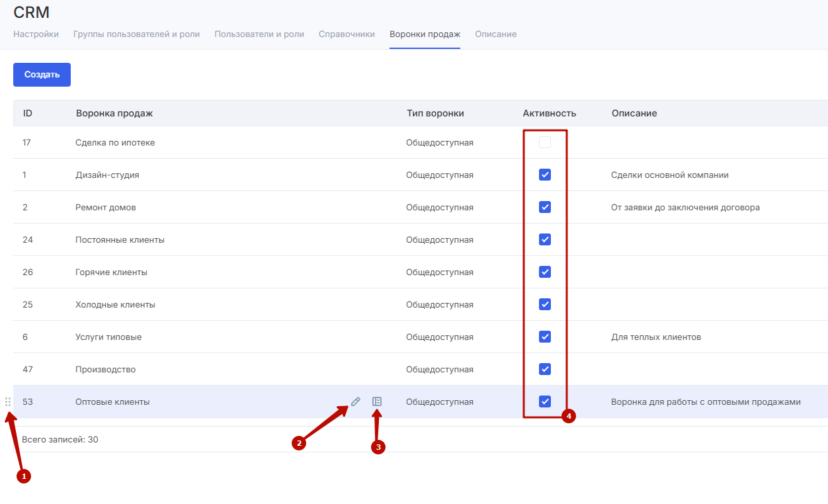Uncheck activity for Дизайн-студия funnel
The width and height of the screenshot is (828, 504).
pos(545,175)
